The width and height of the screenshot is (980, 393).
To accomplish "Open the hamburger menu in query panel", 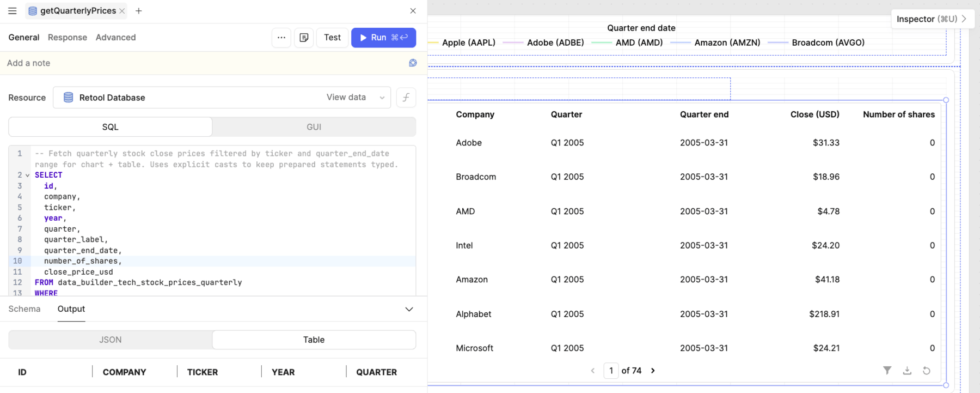I will (x=13, y=11).
